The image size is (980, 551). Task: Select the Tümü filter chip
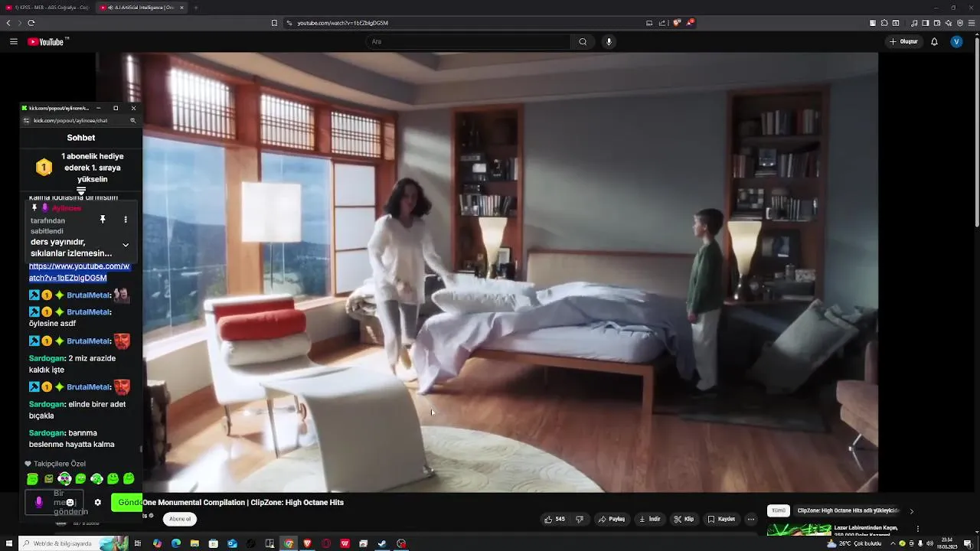pos(779,510)
